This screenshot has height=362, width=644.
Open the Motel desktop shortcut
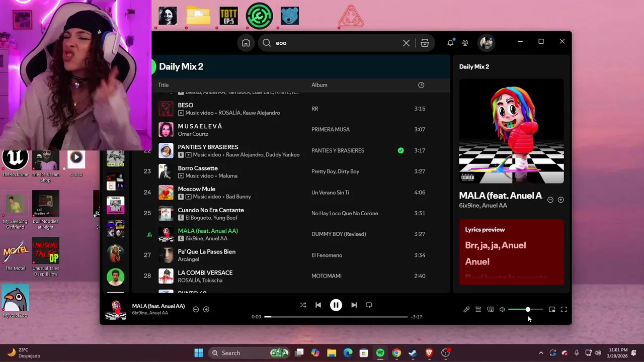tap(15, 254)
